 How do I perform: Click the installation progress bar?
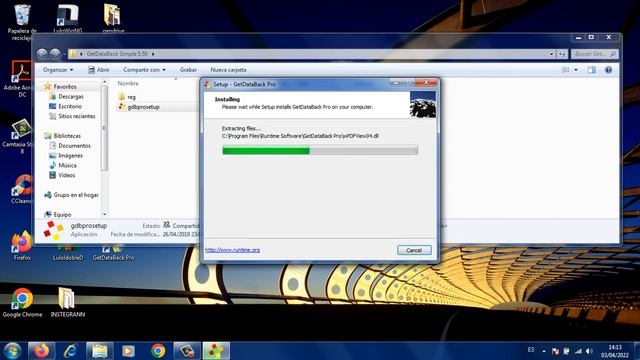pyautogui.click(x=320, y=151)
